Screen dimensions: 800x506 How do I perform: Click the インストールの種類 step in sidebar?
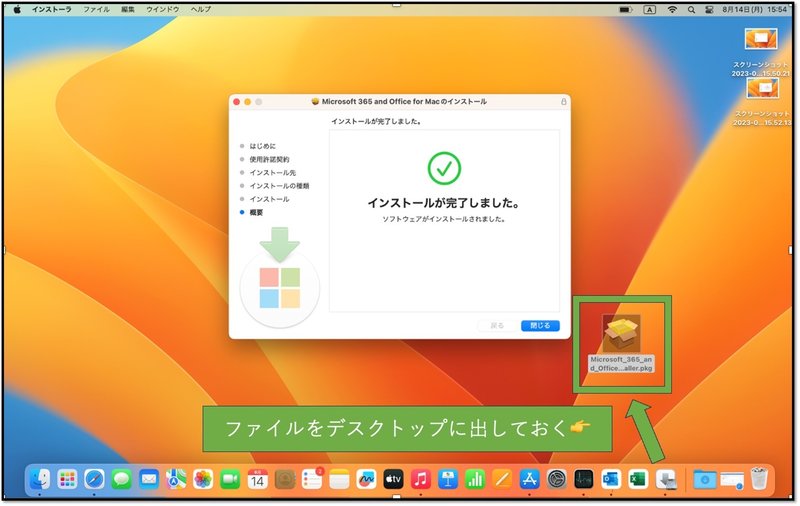point(279,186)
